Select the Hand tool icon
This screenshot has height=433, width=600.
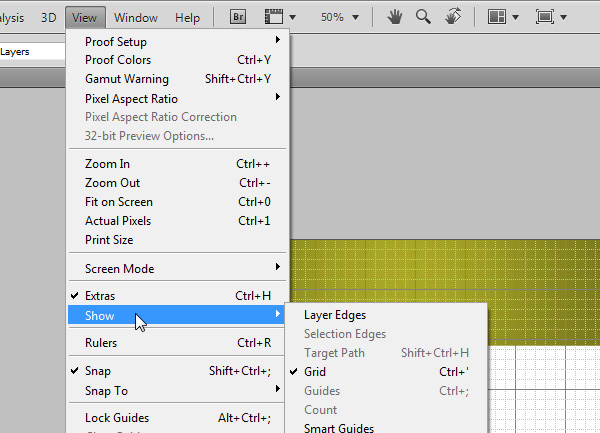tap(395, 17)
